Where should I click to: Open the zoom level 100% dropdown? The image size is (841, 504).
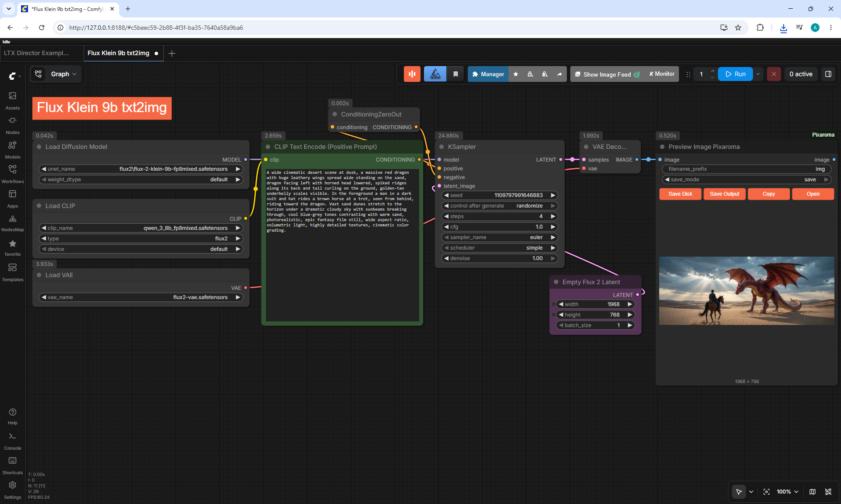787,492
